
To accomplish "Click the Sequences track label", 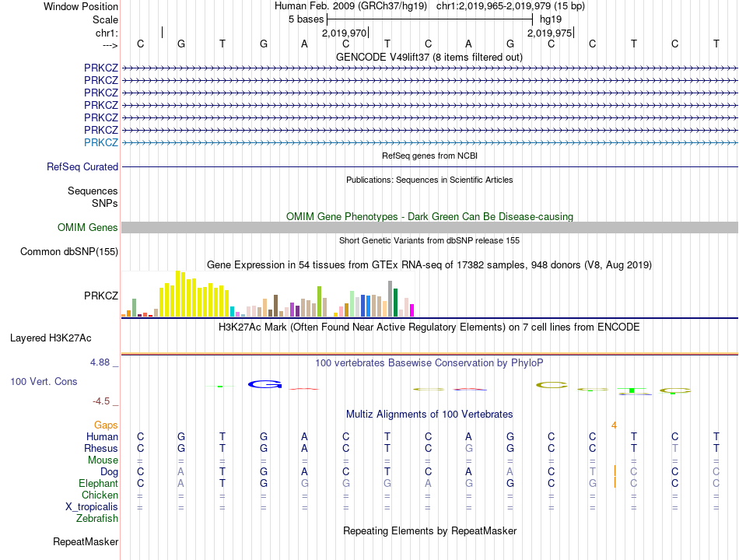I will pyautogui.click(x=93, y=191).
